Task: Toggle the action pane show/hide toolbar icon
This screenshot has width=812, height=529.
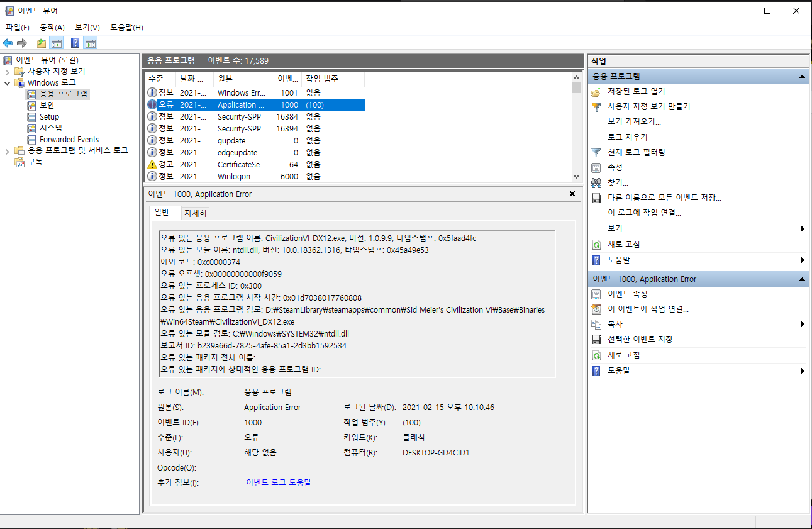Action: click(91, 43)
